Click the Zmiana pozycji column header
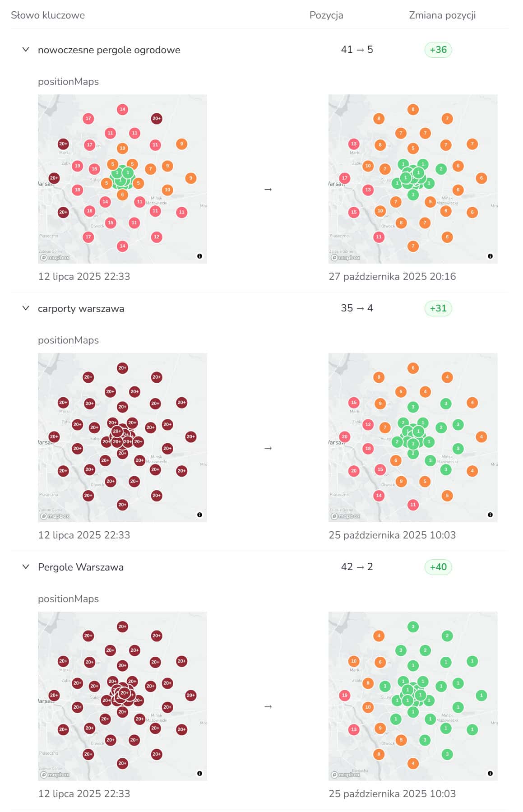This screenshot has height=812, width=523. coord(442,15)
